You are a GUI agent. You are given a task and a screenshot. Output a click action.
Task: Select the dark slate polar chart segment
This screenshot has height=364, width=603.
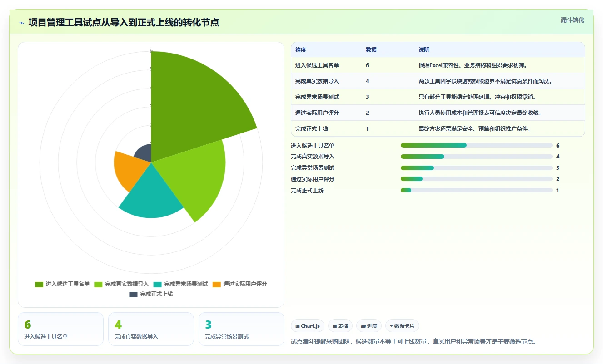tap(144, 153)
